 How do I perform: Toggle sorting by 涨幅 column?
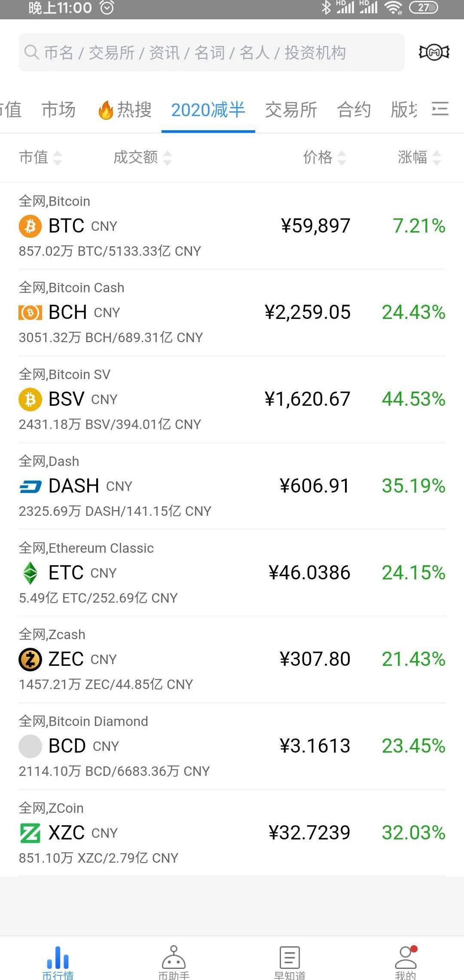point(419,157)
